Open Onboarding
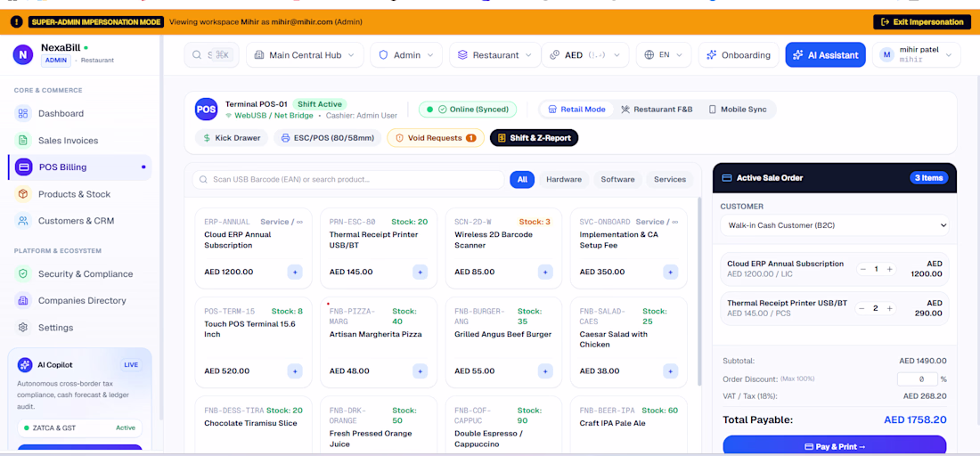This screenshot has width=980, height=456. [739, 55]
